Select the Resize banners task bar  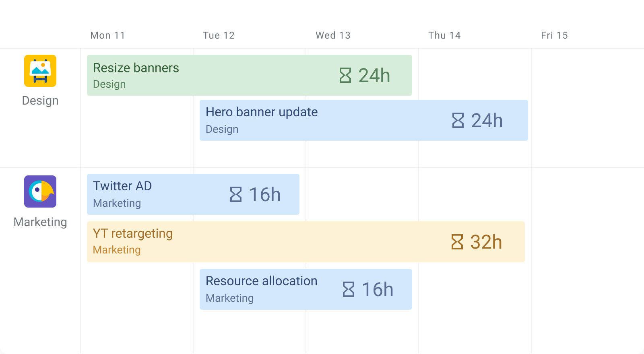tap(250, 75)
